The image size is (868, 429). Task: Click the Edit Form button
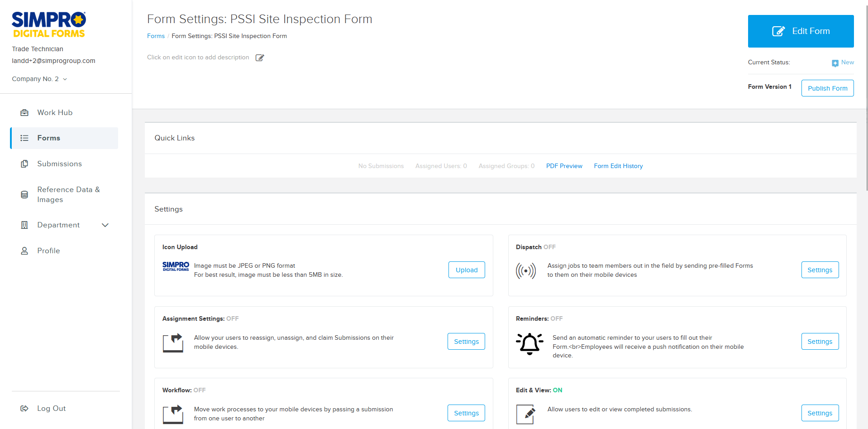801,31
